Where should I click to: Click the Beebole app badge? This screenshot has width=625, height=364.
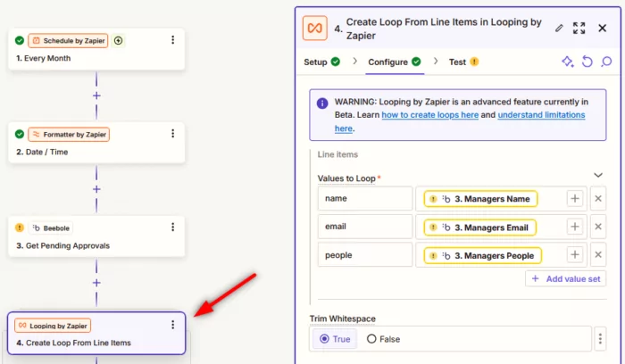[51, 227]
